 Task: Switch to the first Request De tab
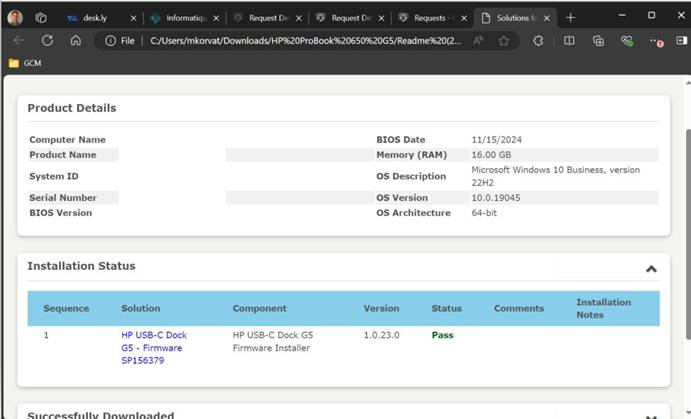click(268, 18)
